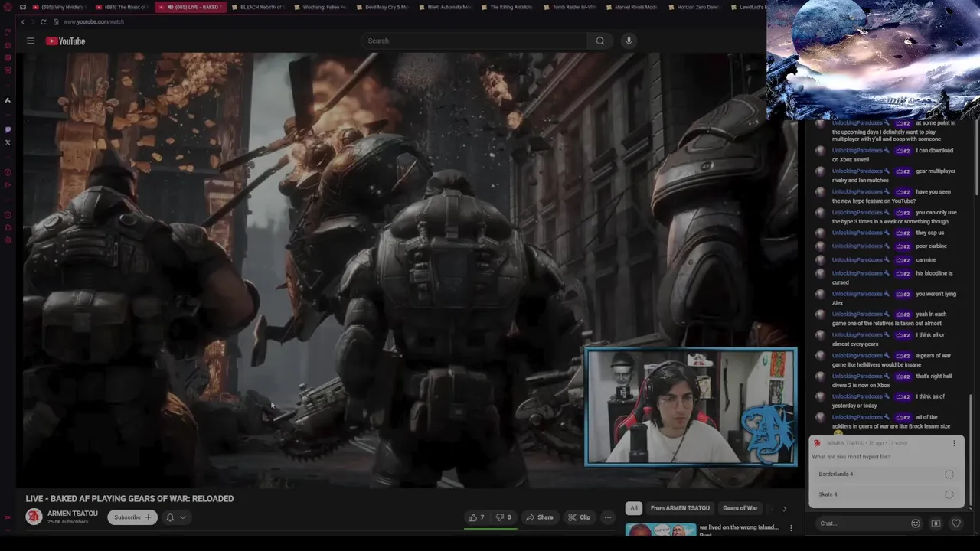Viewport: 980px width, 551px height.
Task: Click the search magnifier button
Action: pyautogui.click(x=599, y=41)
